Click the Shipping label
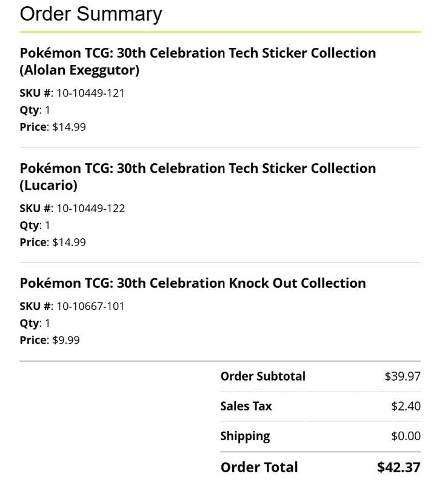This screenshot has height=485, width=448. [x=245, y=436]
